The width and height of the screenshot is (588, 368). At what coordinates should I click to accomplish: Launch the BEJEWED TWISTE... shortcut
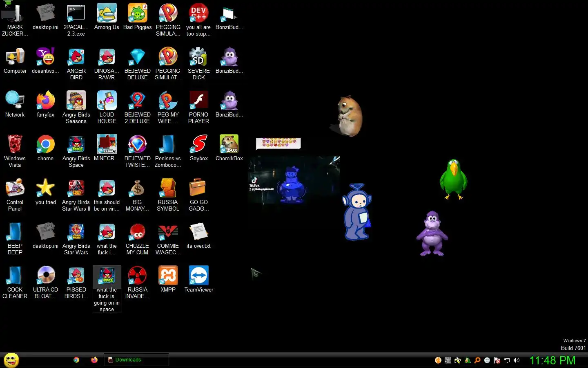[x=137, y=151]
